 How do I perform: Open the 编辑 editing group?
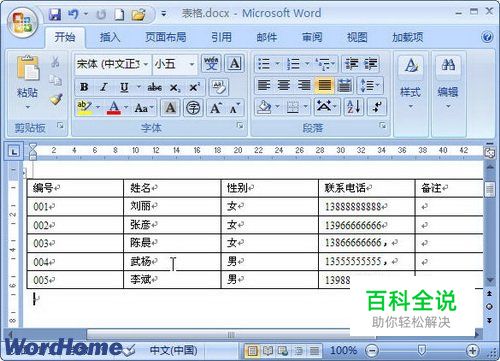[x=448, y=82]
